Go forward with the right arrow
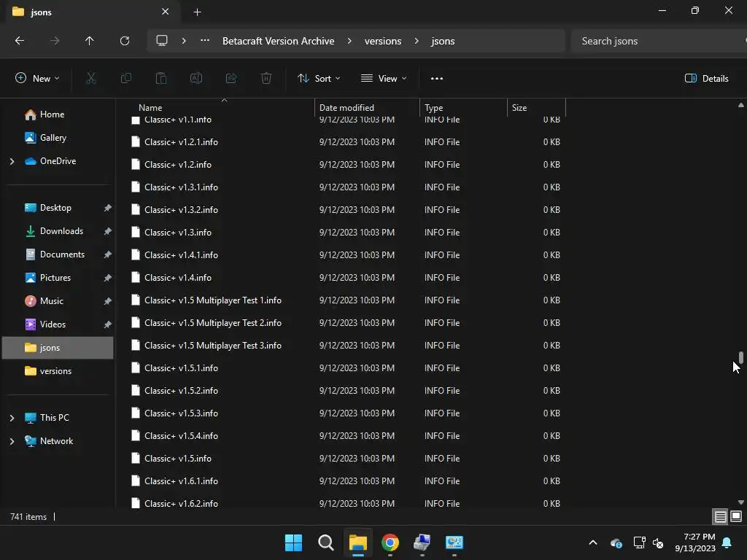Image resolution: width=747 pixels, height=560 pixels. [55, 41]
